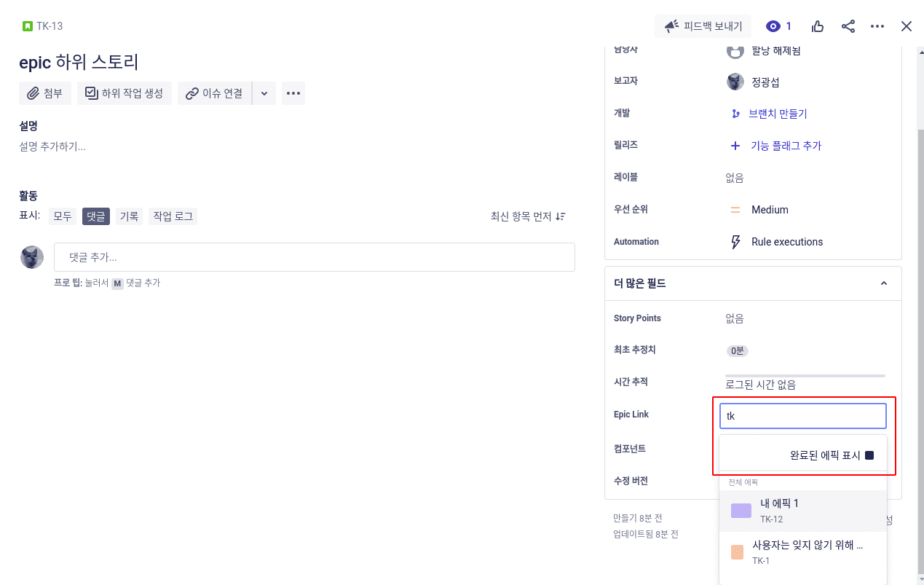Select the 사용자는 잊지 않기 위해 TK-1 option
Screen dimensions: 924x585
[x=802, y=552]
